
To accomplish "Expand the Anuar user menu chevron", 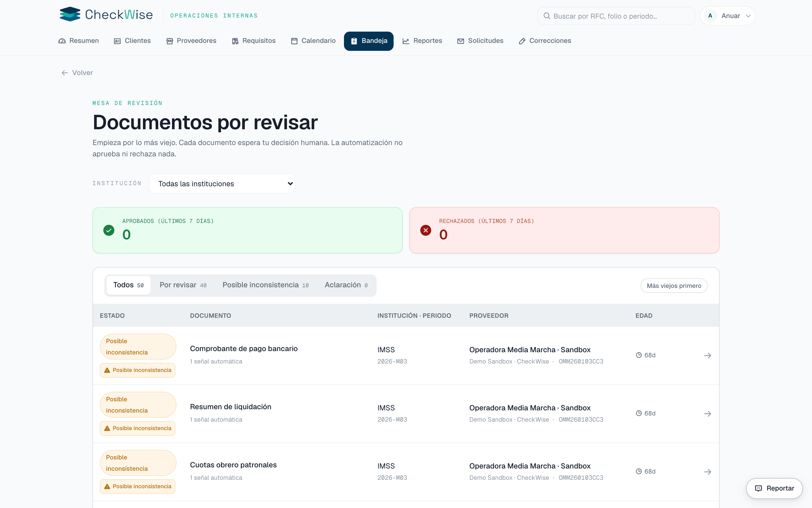I will pyautogui.click(x=748, y=16).
